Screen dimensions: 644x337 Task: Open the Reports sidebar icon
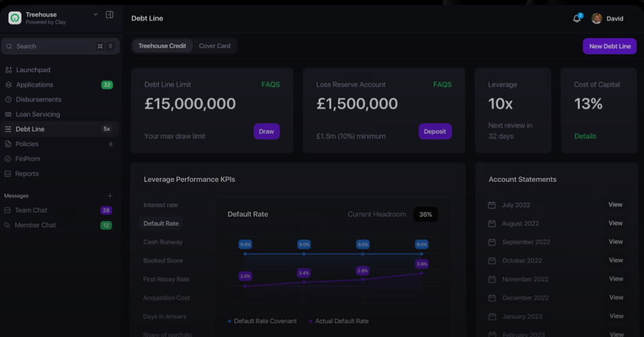tap(8, 173)
